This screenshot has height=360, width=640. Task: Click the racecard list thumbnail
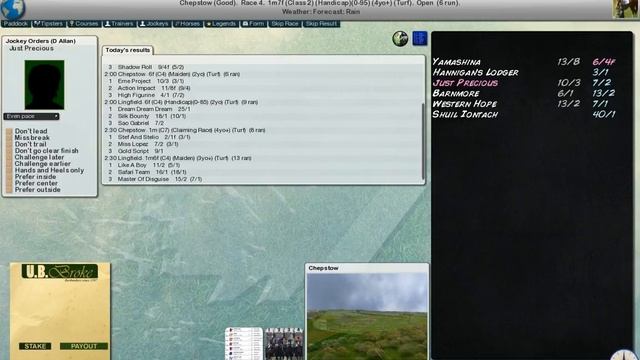click(244, 343)
